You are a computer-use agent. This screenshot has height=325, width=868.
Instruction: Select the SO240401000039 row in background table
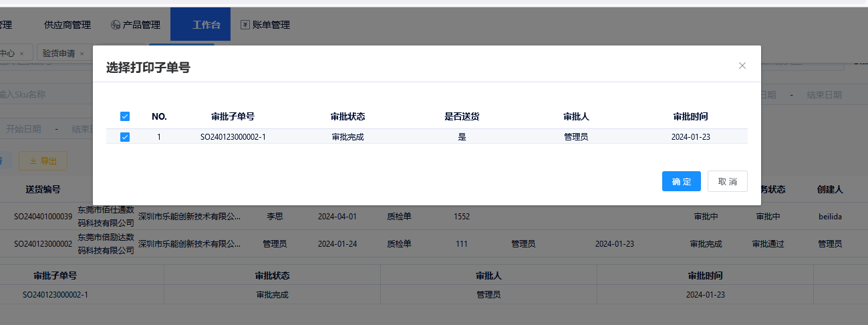43,216
